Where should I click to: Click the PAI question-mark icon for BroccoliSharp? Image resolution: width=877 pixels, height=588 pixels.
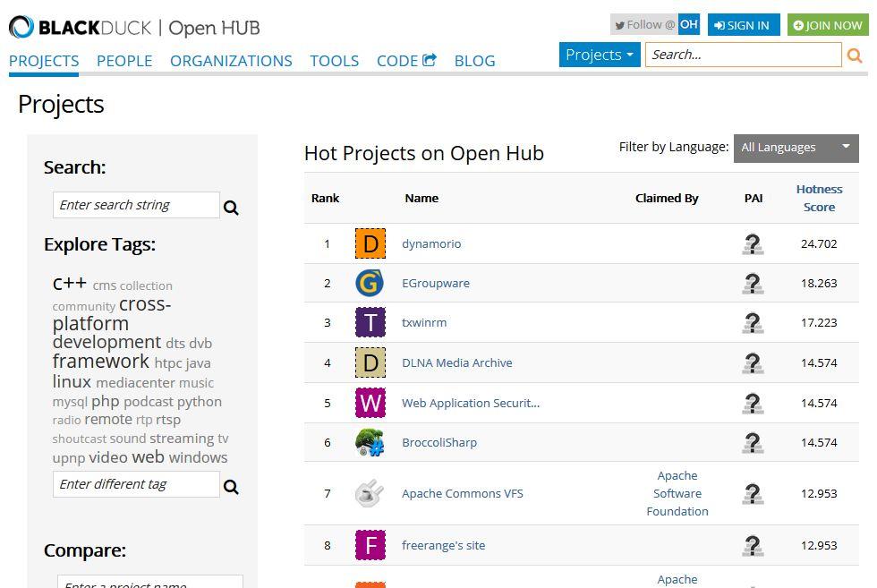tap(753, 443)
